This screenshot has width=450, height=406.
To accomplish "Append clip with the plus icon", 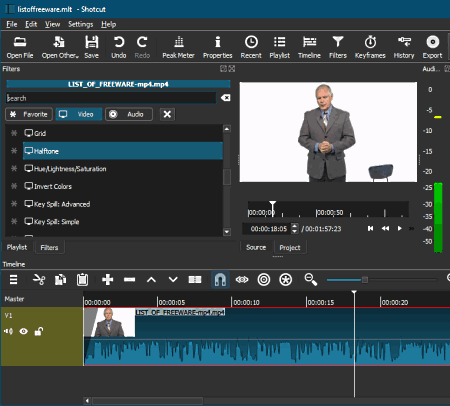I will (107, 279).
